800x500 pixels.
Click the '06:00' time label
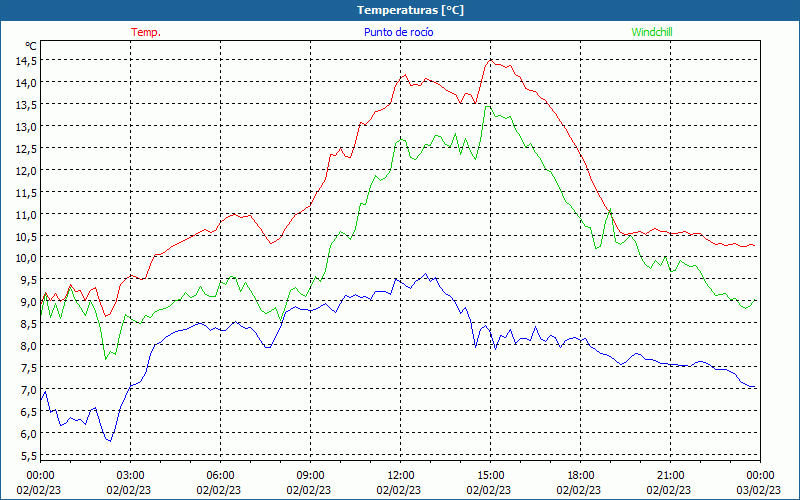220,476
